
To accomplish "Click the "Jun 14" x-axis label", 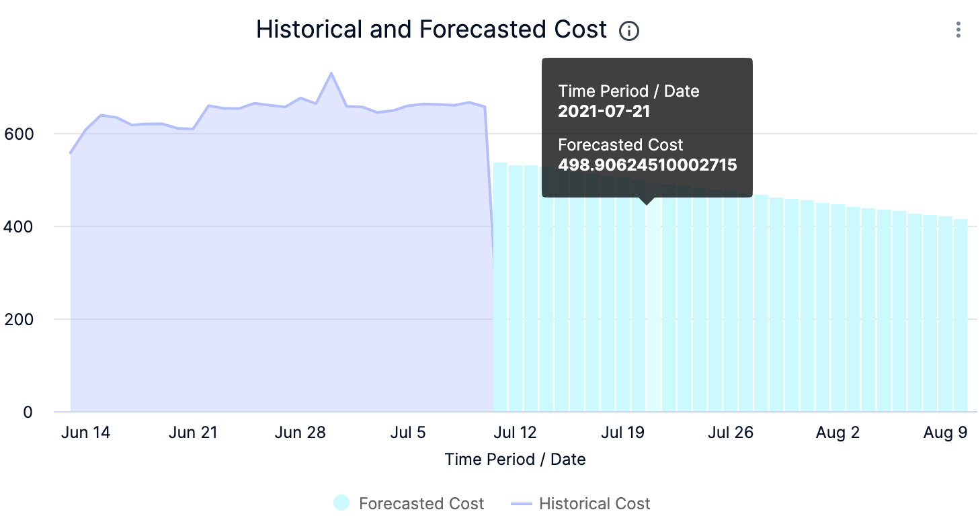I will point(85,433).
